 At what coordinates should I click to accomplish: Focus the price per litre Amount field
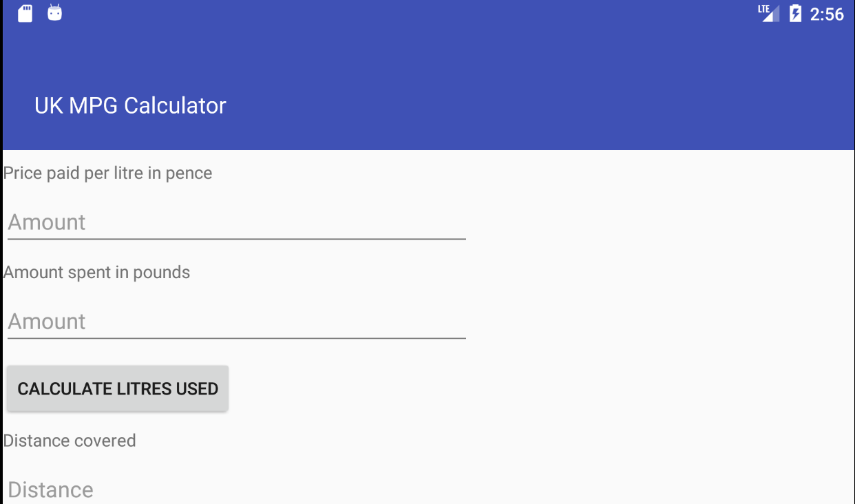[x=236, y=222]
